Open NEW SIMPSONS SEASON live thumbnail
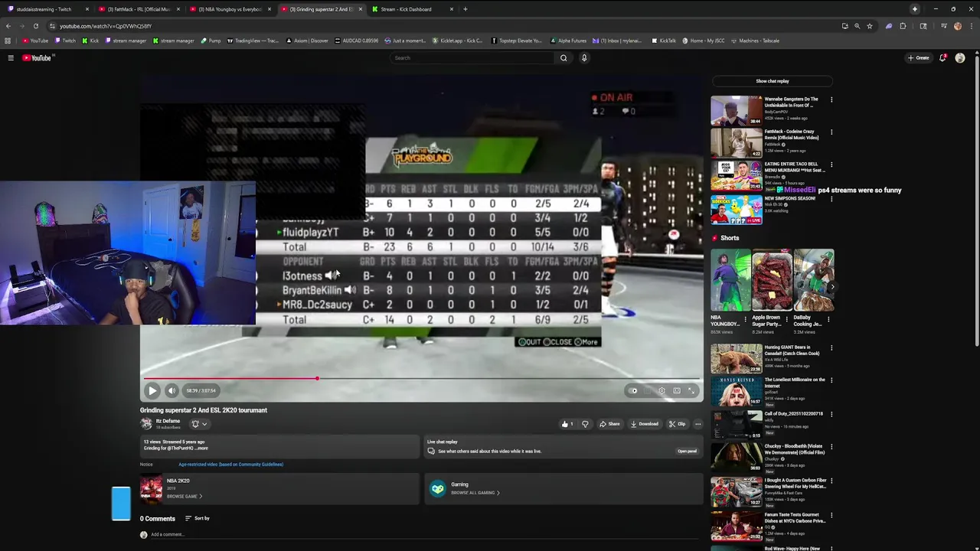 pos(736,209)
